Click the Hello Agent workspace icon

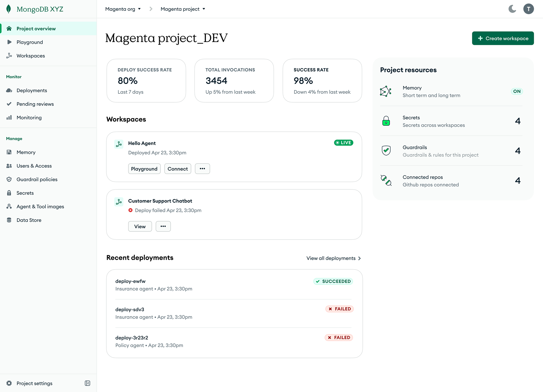[x=119, y=144]
